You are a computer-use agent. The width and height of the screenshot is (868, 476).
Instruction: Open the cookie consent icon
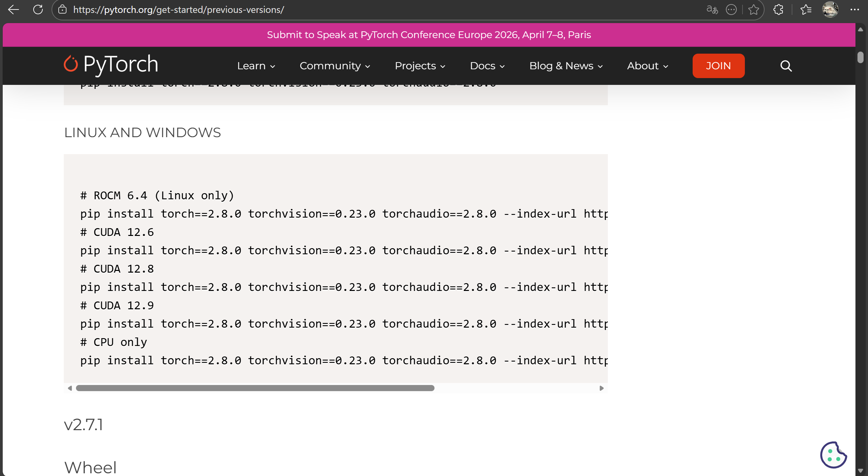833,455
